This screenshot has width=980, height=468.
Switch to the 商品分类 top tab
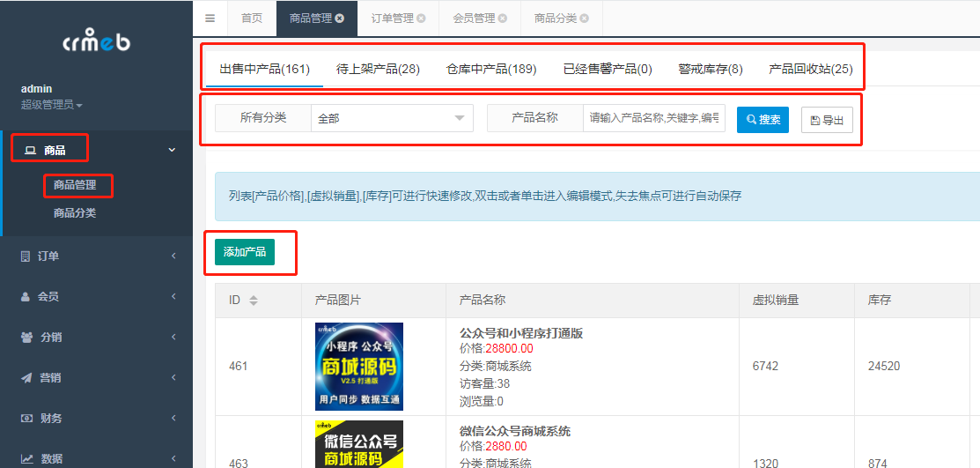click(x=556, y=19)
